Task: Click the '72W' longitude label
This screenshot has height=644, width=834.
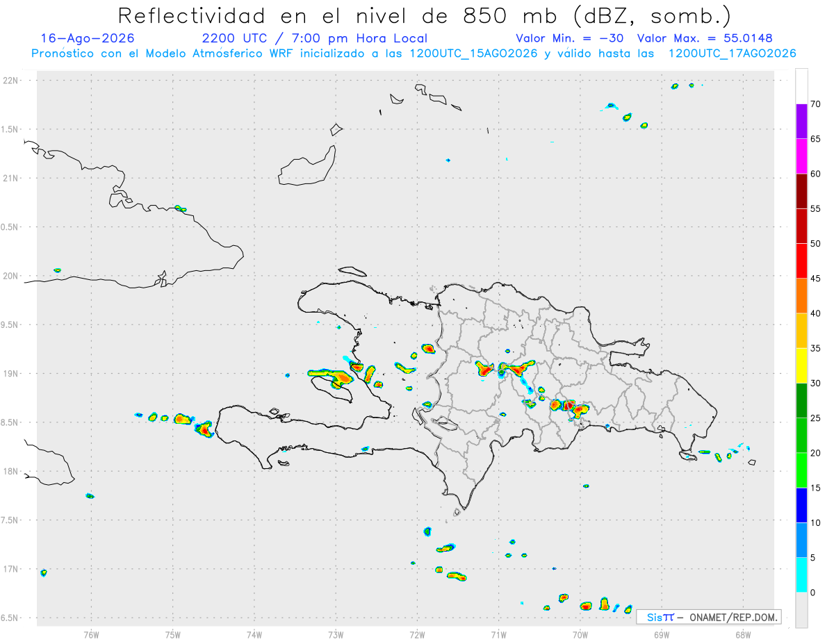Action: 417,634
